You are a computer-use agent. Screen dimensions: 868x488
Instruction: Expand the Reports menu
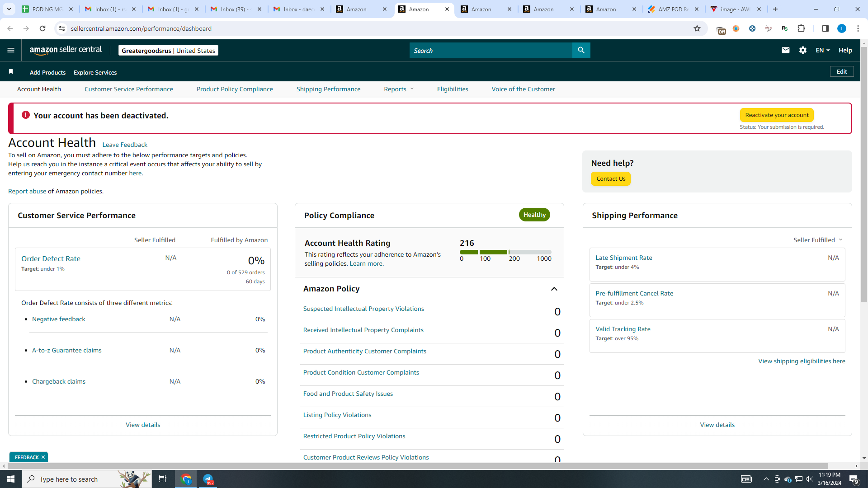point(399,89)
